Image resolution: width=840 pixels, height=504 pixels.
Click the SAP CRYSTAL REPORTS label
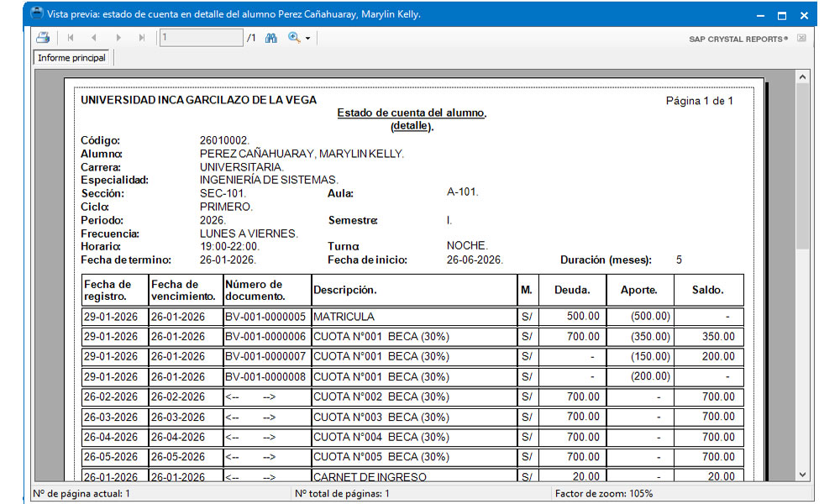pos(738,39)
